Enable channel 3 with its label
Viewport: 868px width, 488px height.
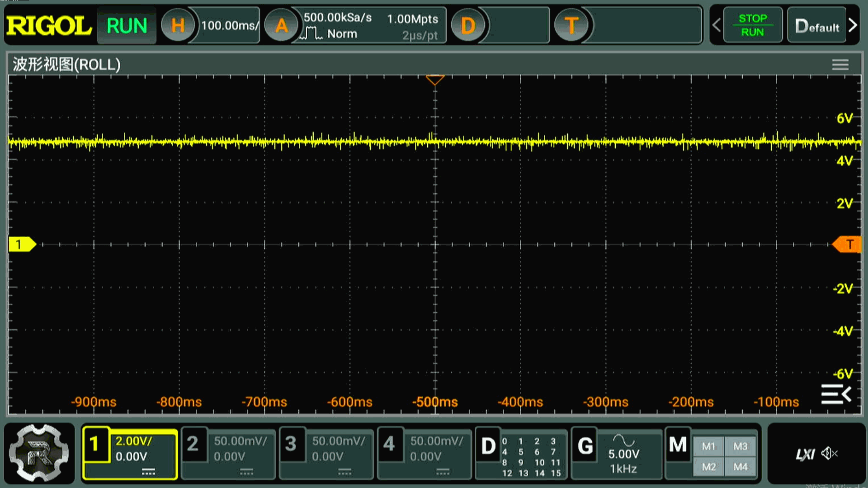click(x=291, y=444)
